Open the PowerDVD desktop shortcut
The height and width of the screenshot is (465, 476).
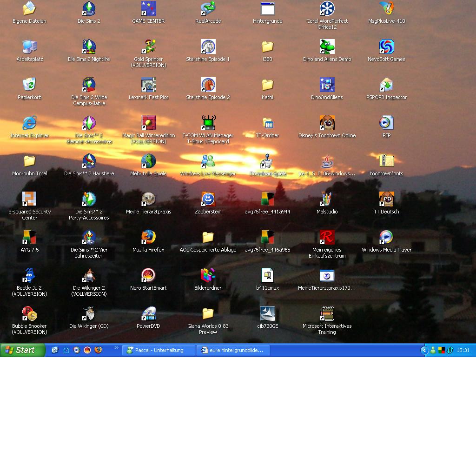(148, 314)
